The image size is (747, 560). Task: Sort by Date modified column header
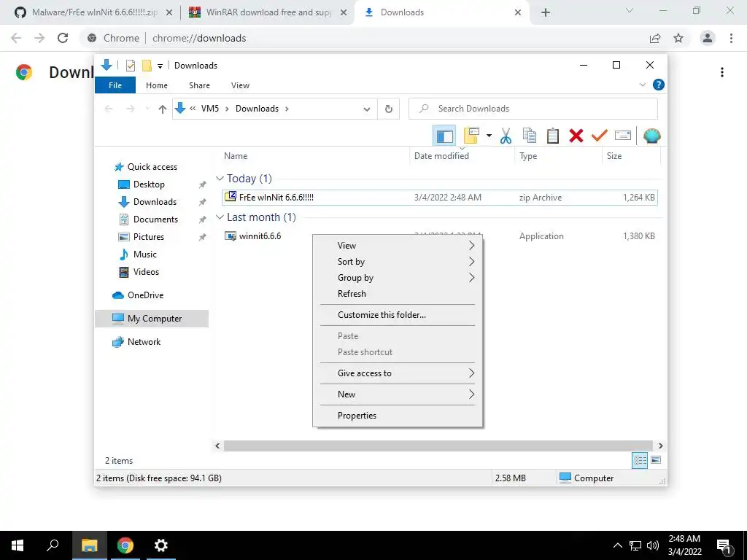462,156
